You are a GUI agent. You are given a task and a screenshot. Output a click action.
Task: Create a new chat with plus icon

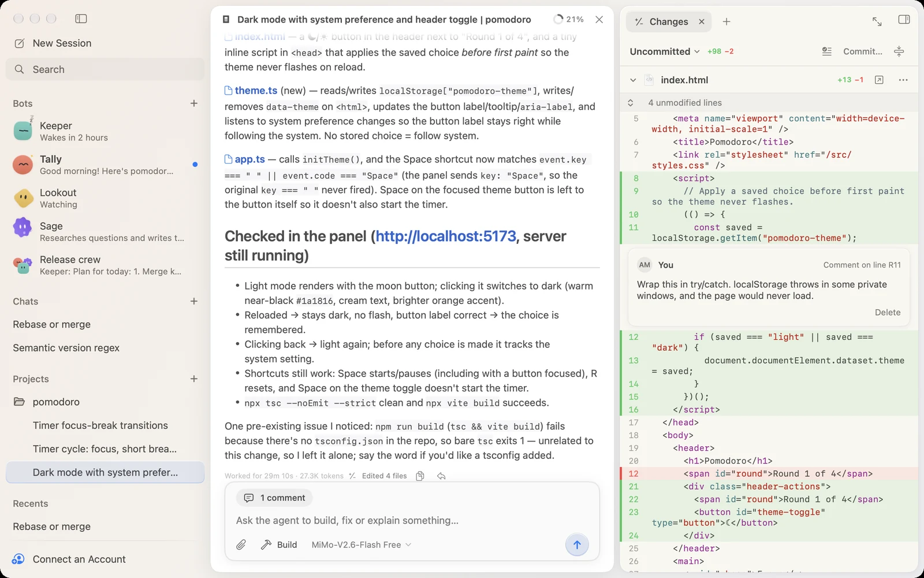[x=194, y=301]
